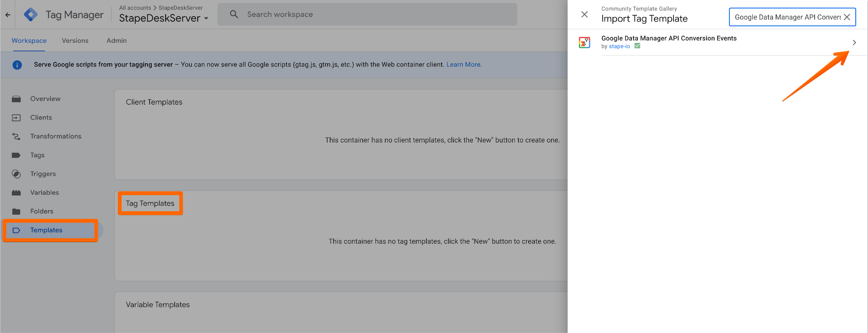Click the Variables sidebar icon

(x=16, y=193)
